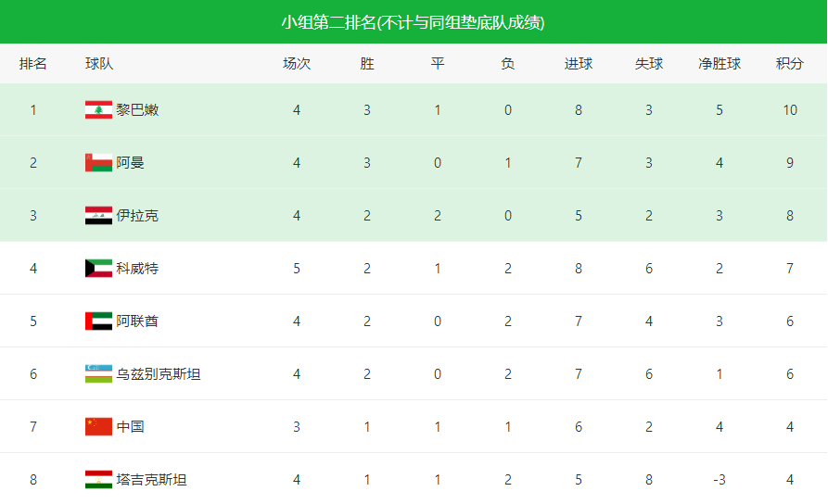
Task: Select the 乌兹别克斯坦 team name
Action: (159, 374)
